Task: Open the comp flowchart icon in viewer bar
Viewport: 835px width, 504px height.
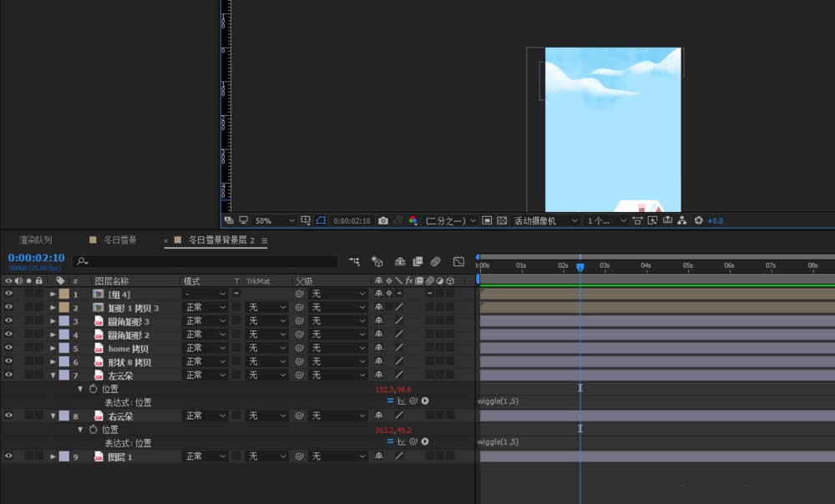Action: tap(682, 221)
